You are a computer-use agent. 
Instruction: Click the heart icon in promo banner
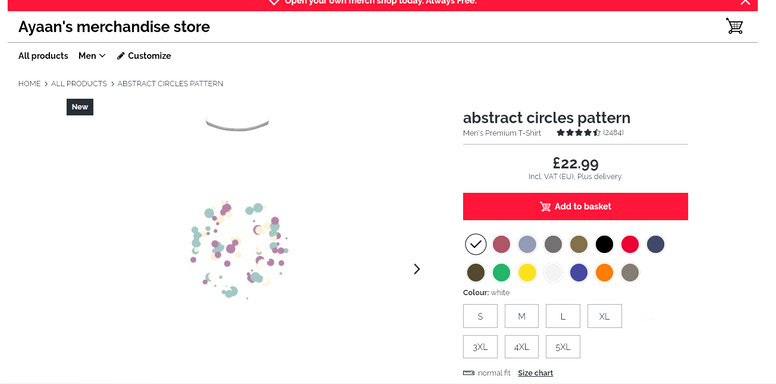pos(274,2)
